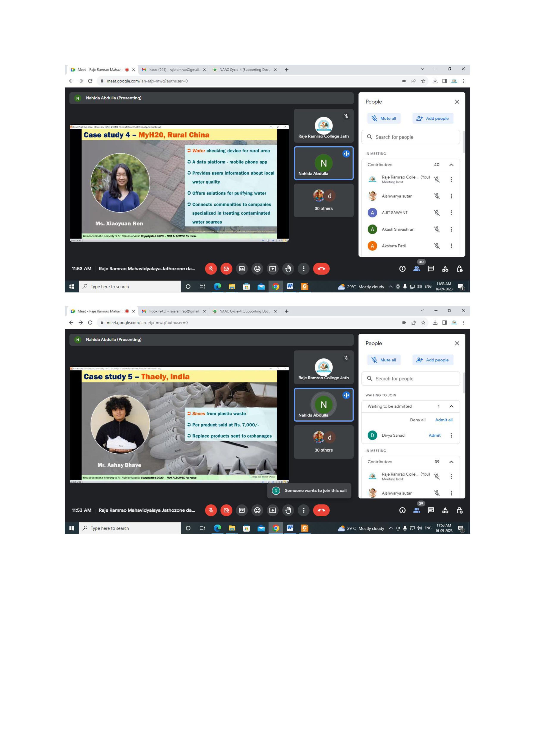Collapse Contributors list showing 39
The width and height of the screenshot is (535, 756).
pos(451,462)
